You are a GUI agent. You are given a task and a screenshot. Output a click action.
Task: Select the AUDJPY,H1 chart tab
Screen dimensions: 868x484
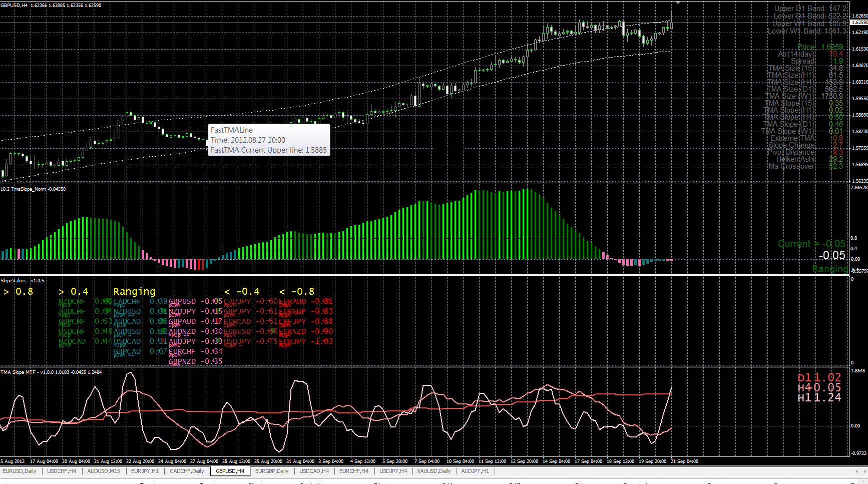[475, 471]
